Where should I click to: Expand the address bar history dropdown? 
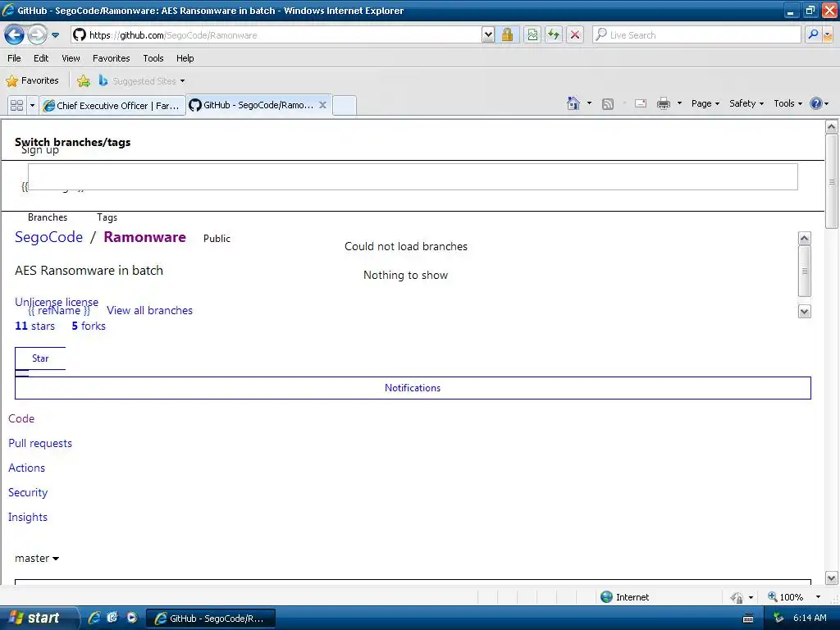(x=488, y=35)
